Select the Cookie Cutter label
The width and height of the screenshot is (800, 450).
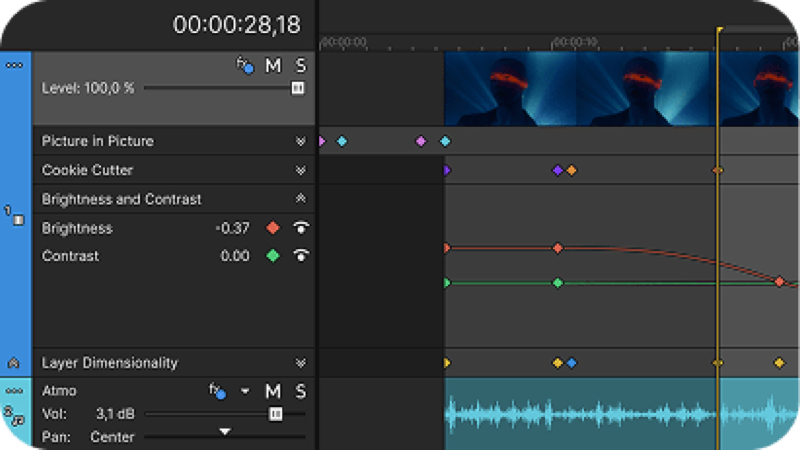87,170
